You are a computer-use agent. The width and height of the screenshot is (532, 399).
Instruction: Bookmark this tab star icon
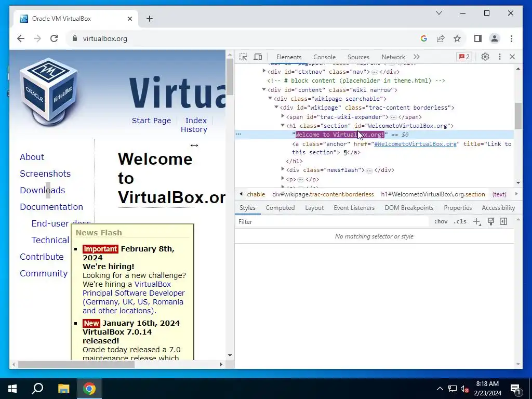coord(457,38)
